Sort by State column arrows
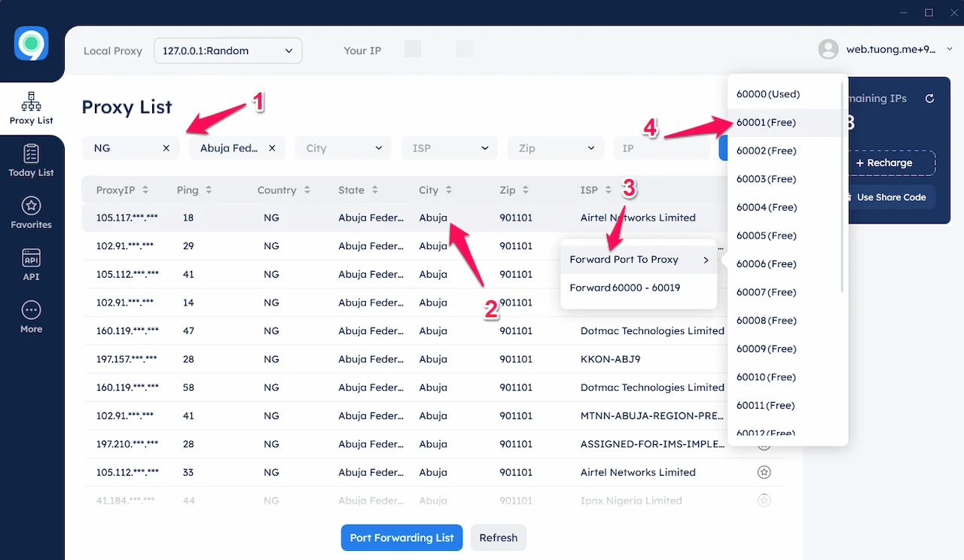This screenshot has height=560, width=964. pyautogui.click(x=374, y=190)
